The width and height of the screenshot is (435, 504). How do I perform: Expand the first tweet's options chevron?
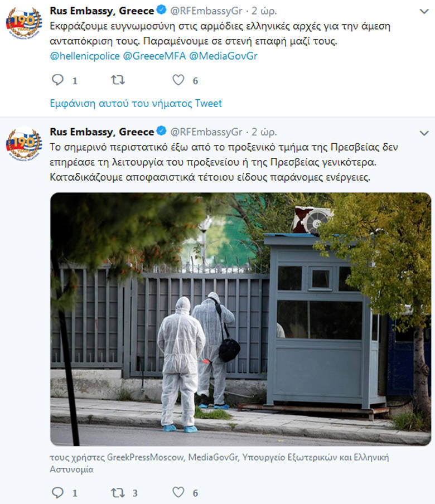click(x=424, y=12)
